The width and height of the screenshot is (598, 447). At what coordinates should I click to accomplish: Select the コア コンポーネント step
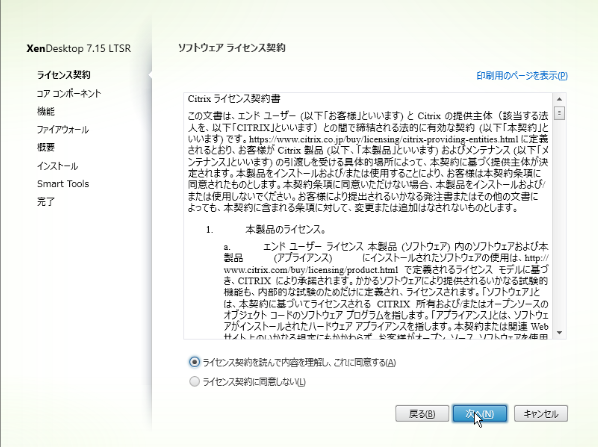pyautogui.click(x=69, y=93)
